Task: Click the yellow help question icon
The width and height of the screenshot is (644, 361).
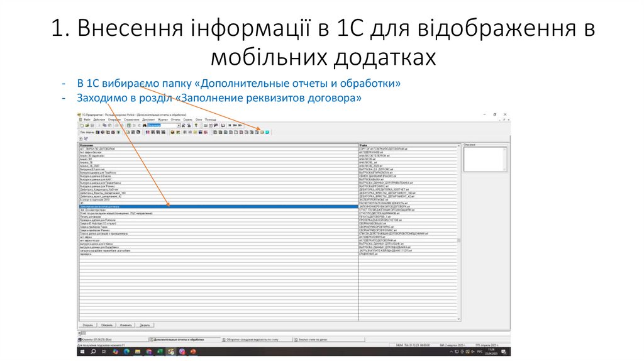Action: pos(196,125)
